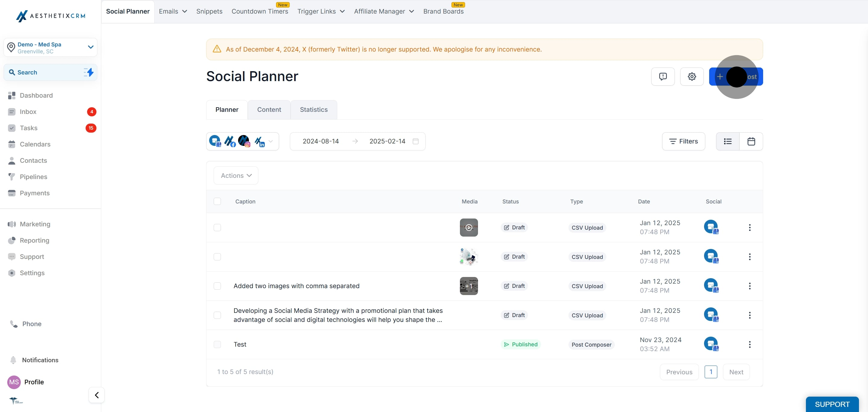The image size is (868, 412).
Task: Open Social Planner settings gear icon
Action: pyautogui.click(x=691, y=77)
